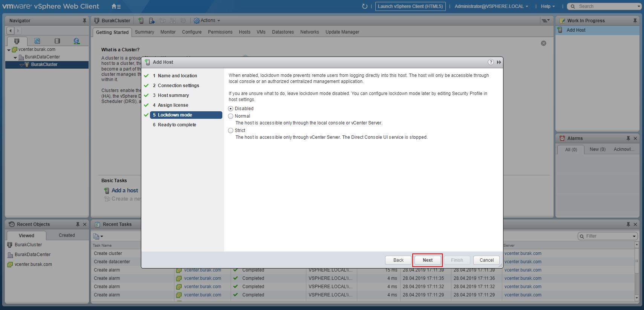Collapse the BurakDataCenter tree node
This screenshot has height=310, width=644.
(15, 57)
